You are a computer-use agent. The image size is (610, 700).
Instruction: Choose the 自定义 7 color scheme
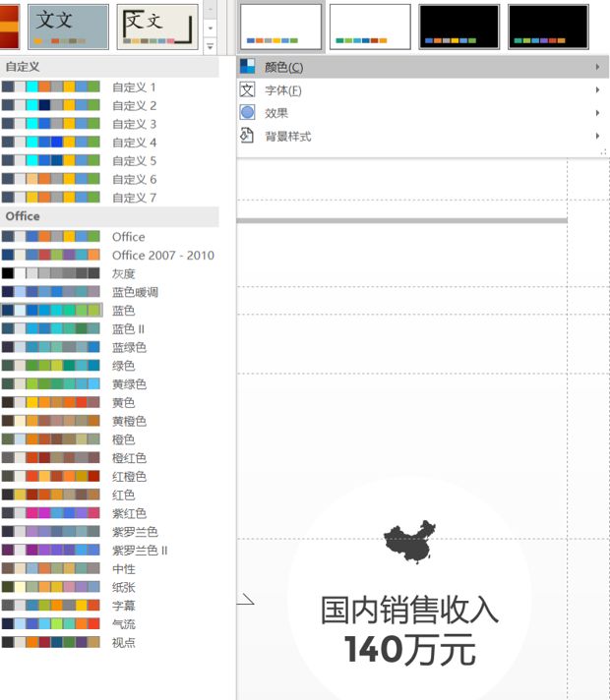(x=109, y=198)
